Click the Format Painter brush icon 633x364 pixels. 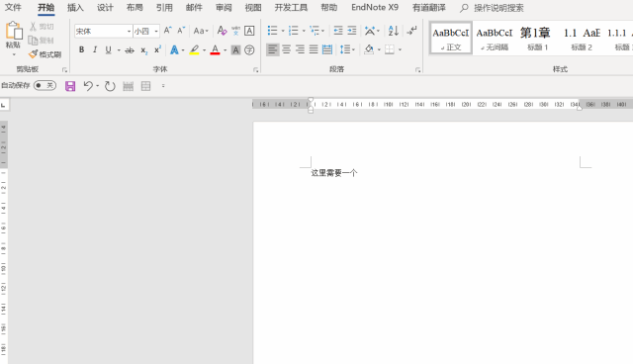coord(33,54)
